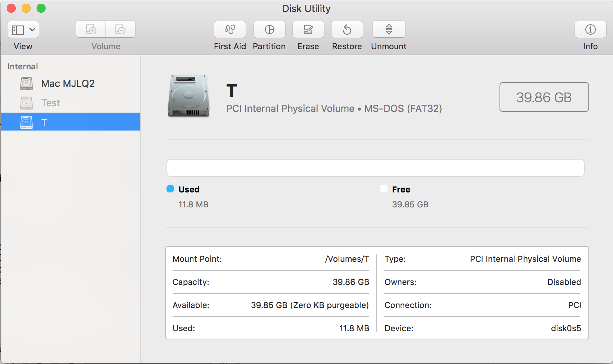Click the blue Used color dot

170,189
